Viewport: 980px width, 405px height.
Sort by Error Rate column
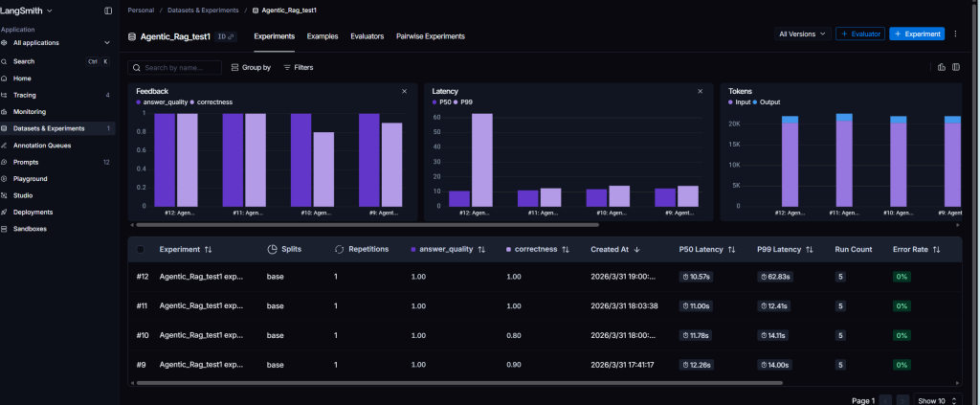point(916,249)
